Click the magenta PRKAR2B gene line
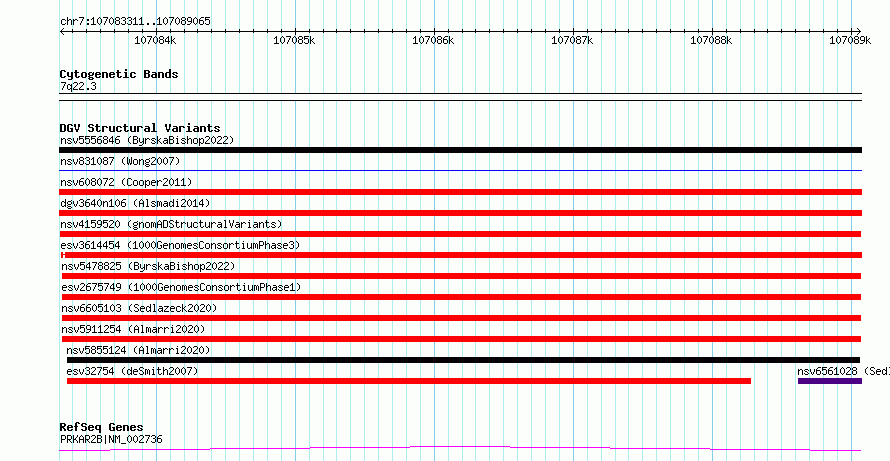 (460, 449)
